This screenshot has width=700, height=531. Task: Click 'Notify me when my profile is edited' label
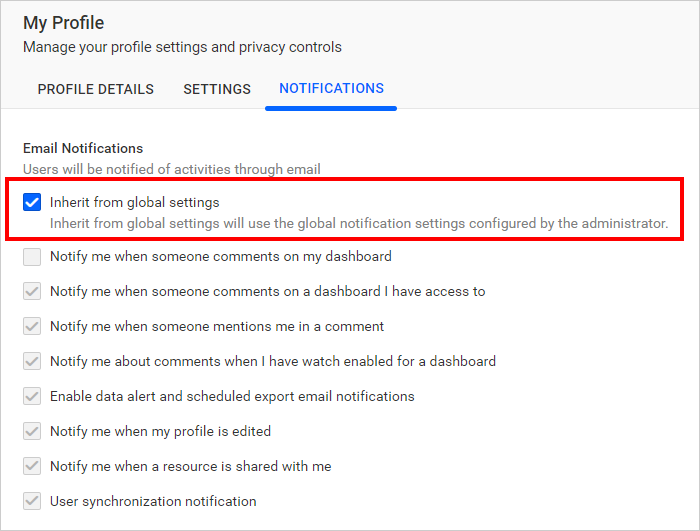(x=160, y=431)
